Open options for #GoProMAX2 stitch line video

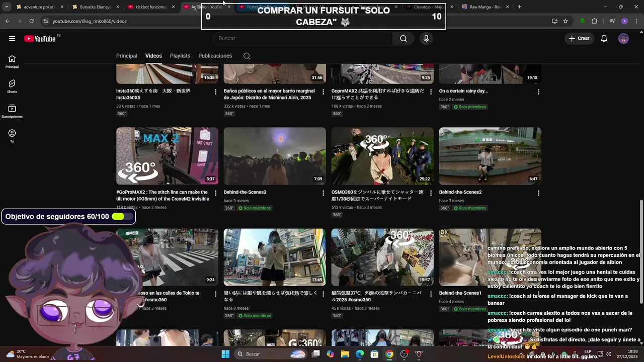[x=215, y=193]
